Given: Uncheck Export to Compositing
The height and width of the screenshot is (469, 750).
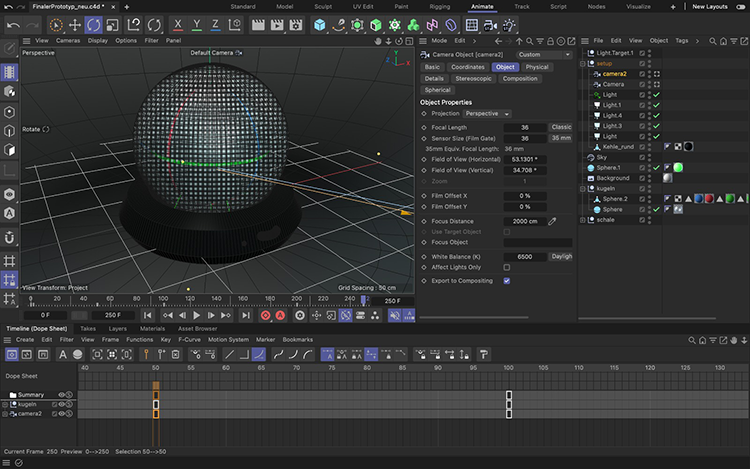Looking at the screenshot, I should coord(507,281).
